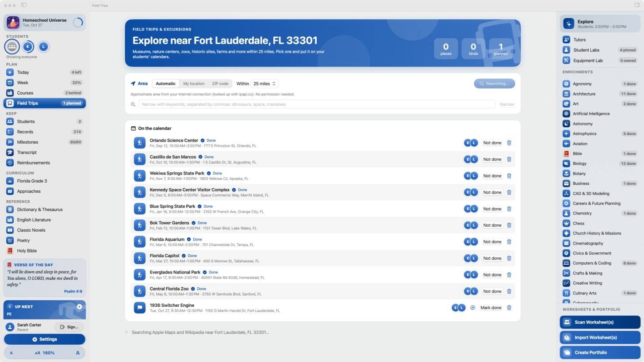644x362 pixels.
Task: Click the keyword narrowing input field
Action: coord(317,104)
